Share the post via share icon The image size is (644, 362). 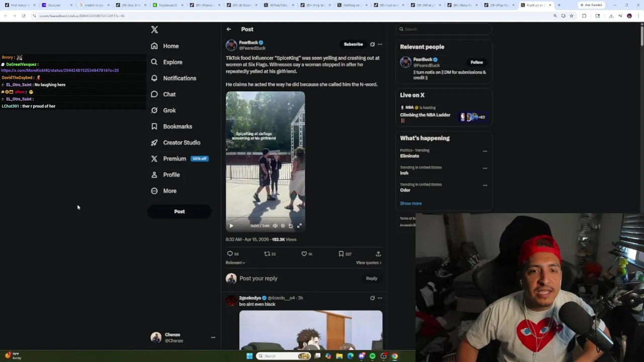tap(378, 254)
